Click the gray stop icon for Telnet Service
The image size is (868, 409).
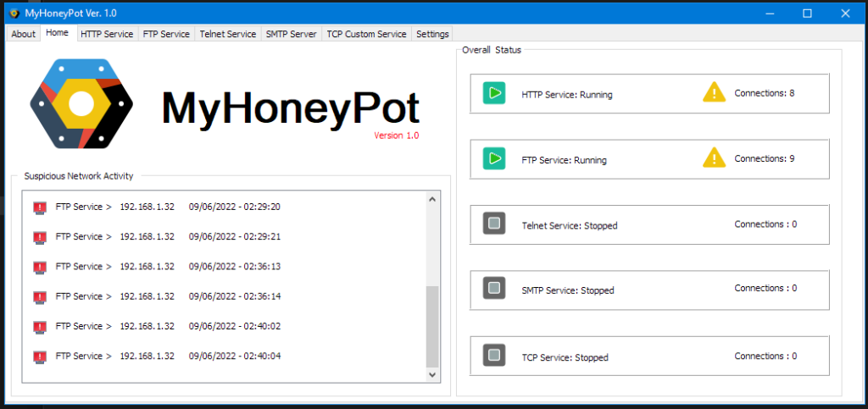point(494,224)
